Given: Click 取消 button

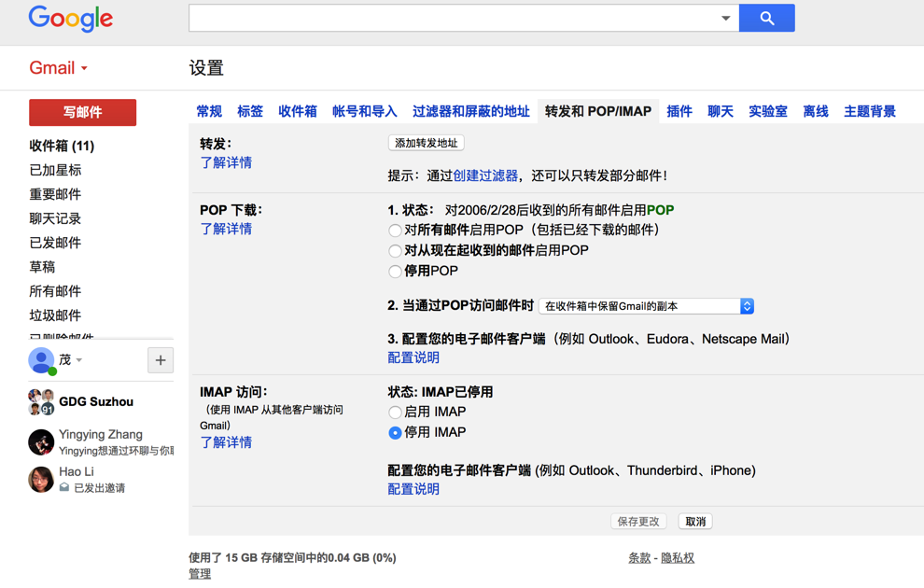Looking at the screenshot, I should click(x=695, y=522).
